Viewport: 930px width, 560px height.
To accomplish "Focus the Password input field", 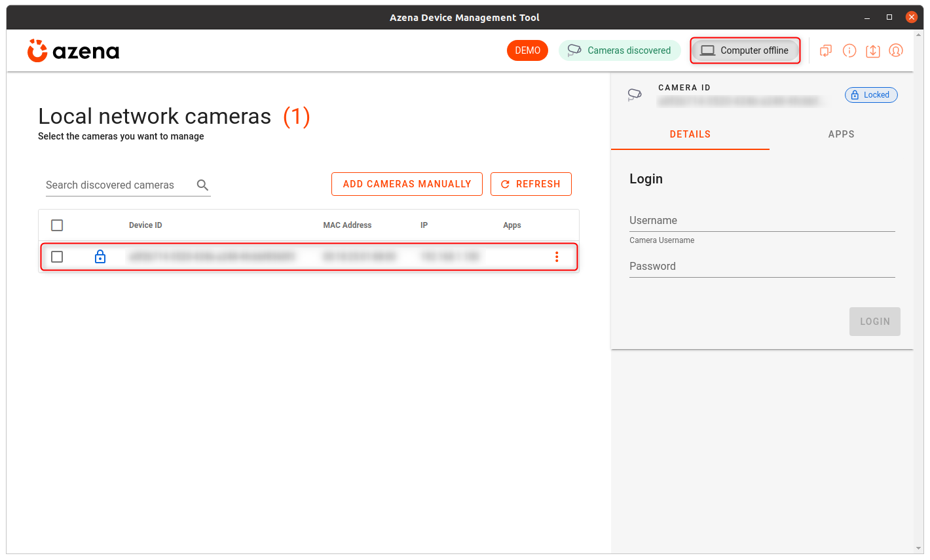I will click(x=762, y=267).
